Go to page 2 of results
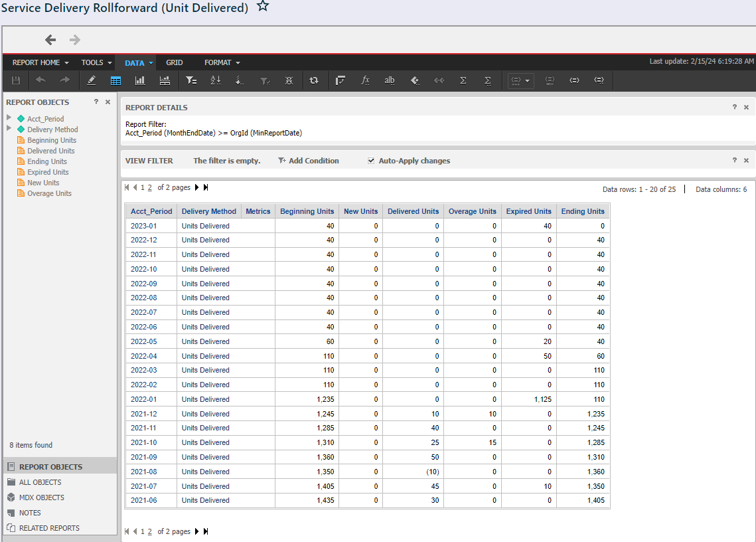The height and width of the screenshot is (542, 756). (x=149, y=188)
